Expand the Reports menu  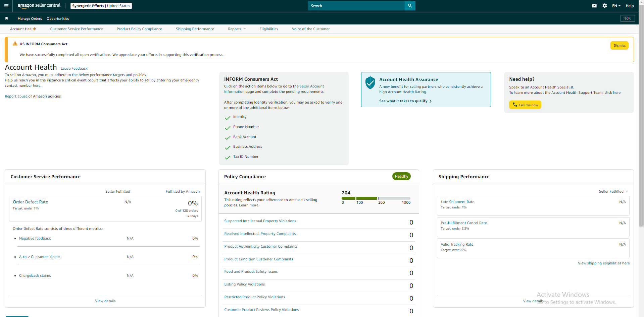click(x=237, y=29)
